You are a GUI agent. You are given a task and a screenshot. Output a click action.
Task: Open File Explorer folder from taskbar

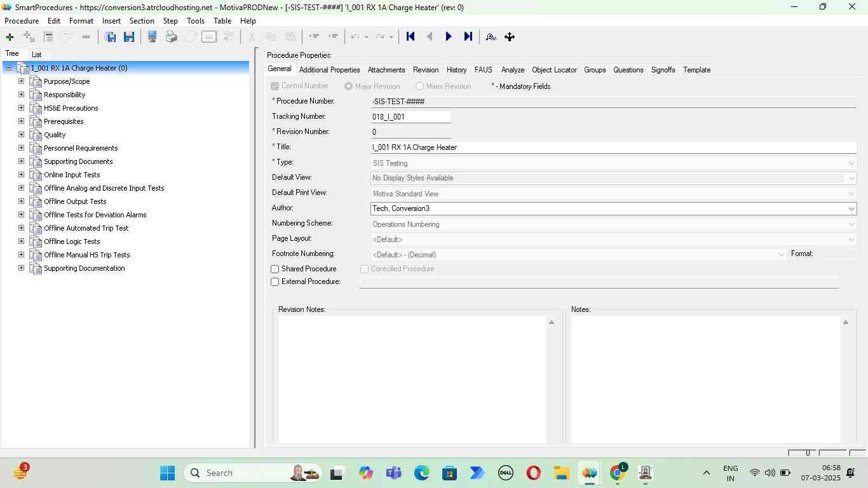point(561,473)
